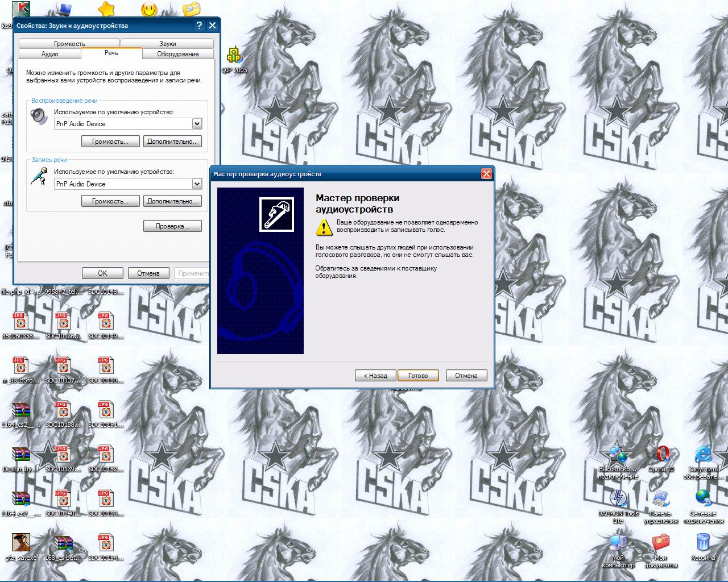728x582 pixels.
Task: Select the SDC10137 JPG file icon
Action: click(x=63, y=366)
